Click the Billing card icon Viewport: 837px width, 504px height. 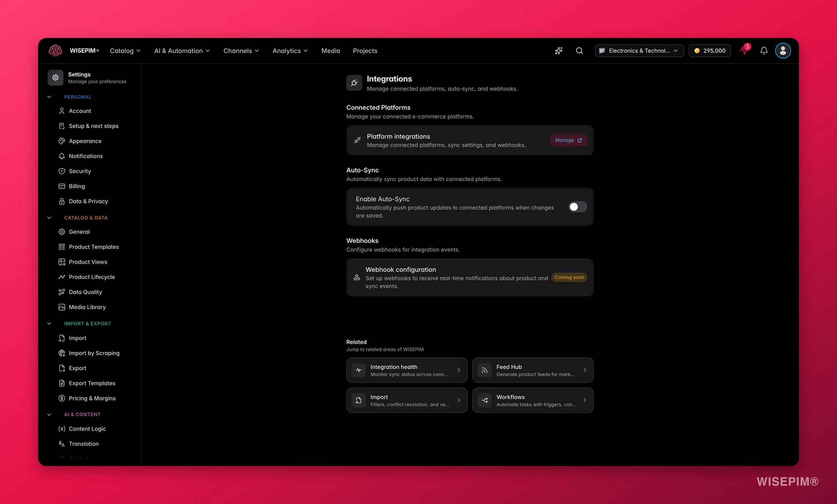pyautogui.click(x=62, y=186)
